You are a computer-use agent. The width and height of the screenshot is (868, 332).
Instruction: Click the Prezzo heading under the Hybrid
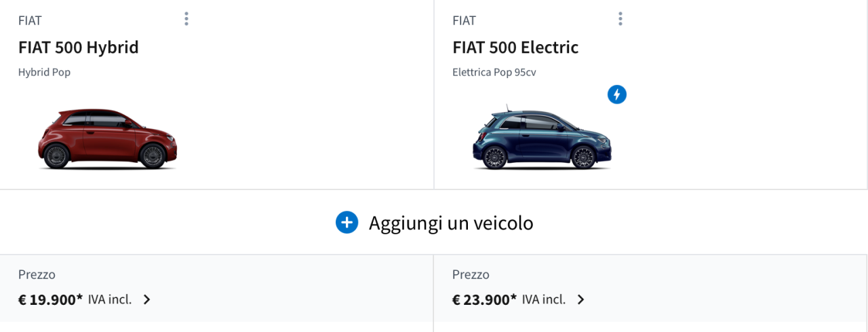tap(37, 274)
